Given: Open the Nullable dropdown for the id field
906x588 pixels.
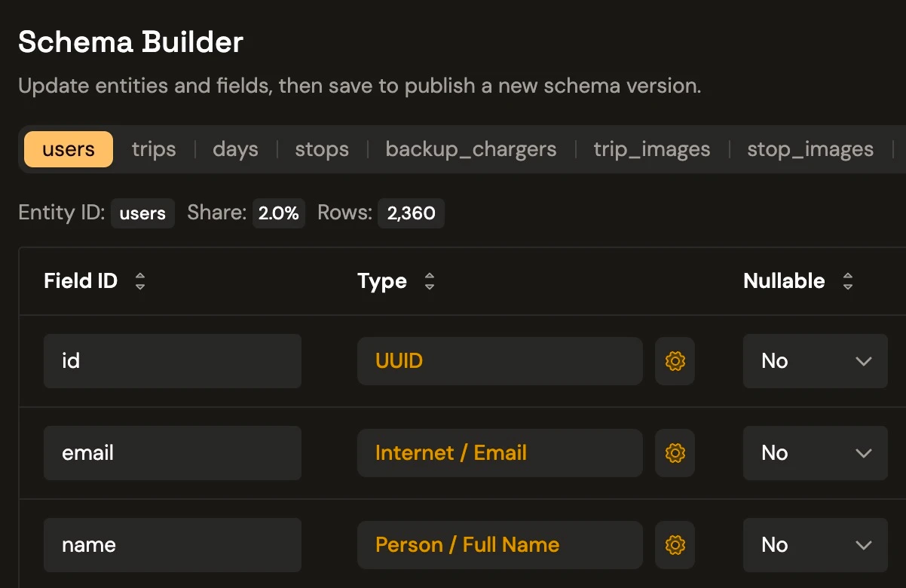Looking at the screenshot, I should [x=815, y=360].
